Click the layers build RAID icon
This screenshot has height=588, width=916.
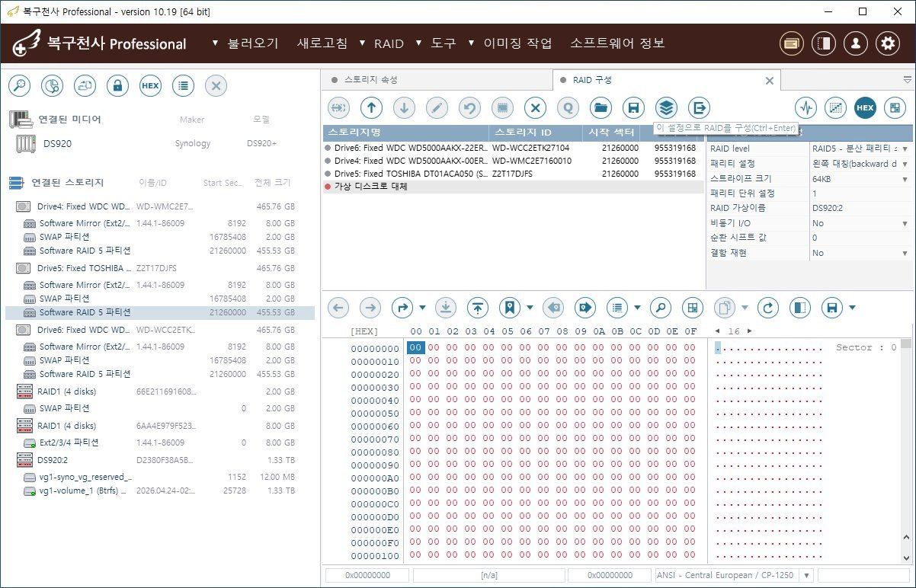coord(666,107)
